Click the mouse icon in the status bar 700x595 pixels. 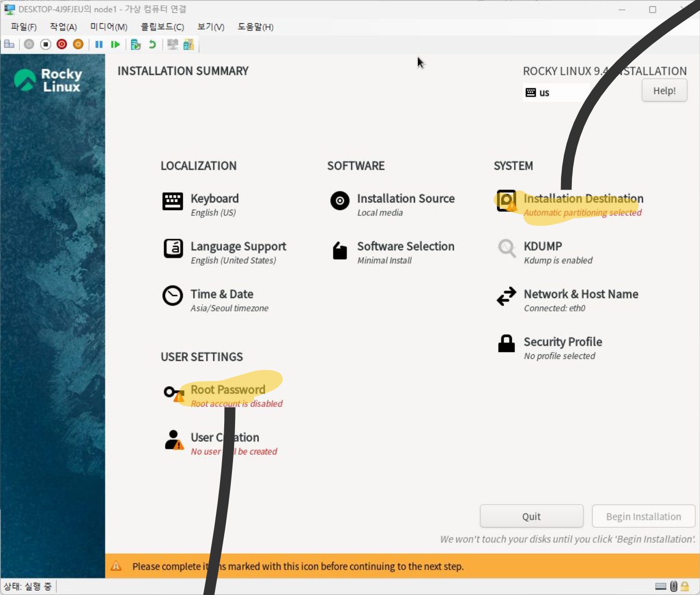point(674,586)
